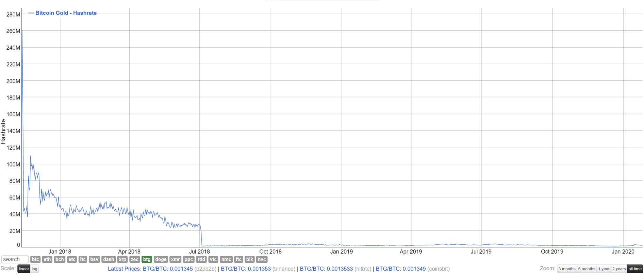The image size is (644, 275).
Task: Click the coin search field
Action: point(15,259)
